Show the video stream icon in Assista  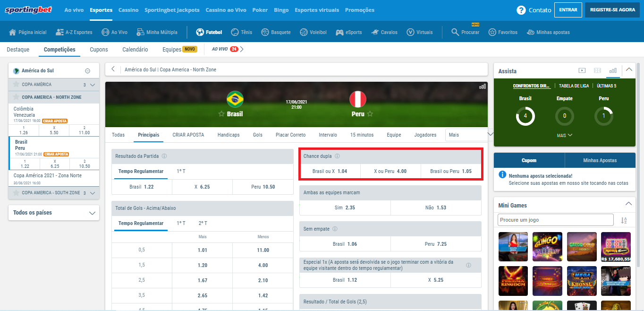coord(582,70)
